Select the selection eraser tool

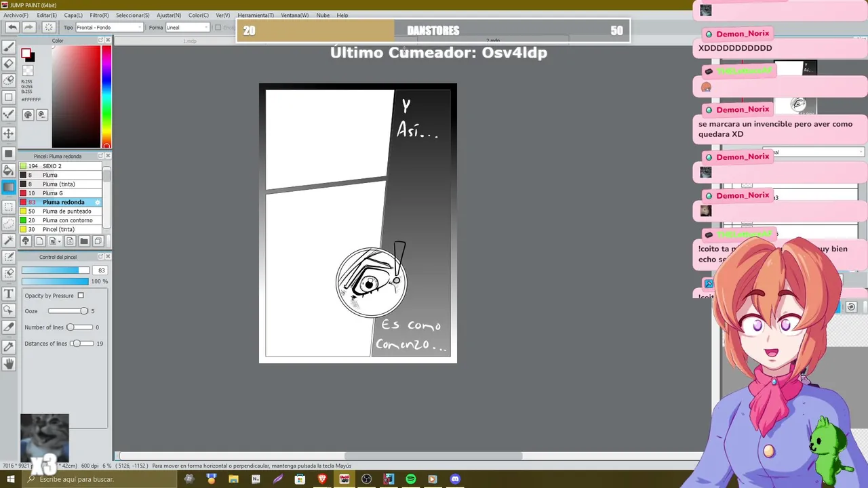point(9,273)
